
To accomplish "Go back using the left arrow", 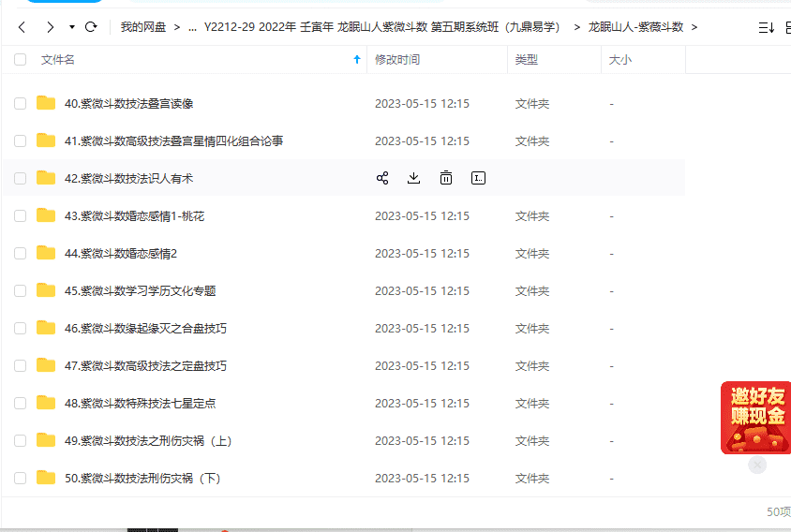I will tap(22, 27).
